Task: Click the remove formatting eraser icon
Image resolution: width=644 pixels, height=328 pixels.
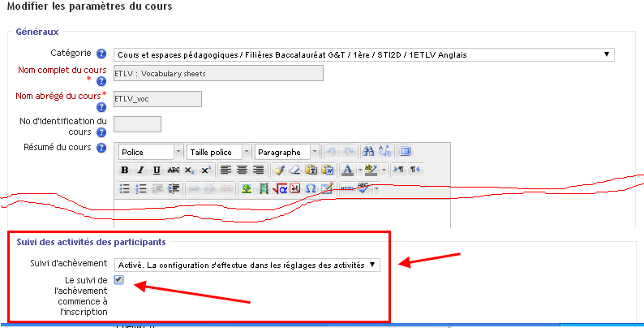Action: click(x=295, y=170)
